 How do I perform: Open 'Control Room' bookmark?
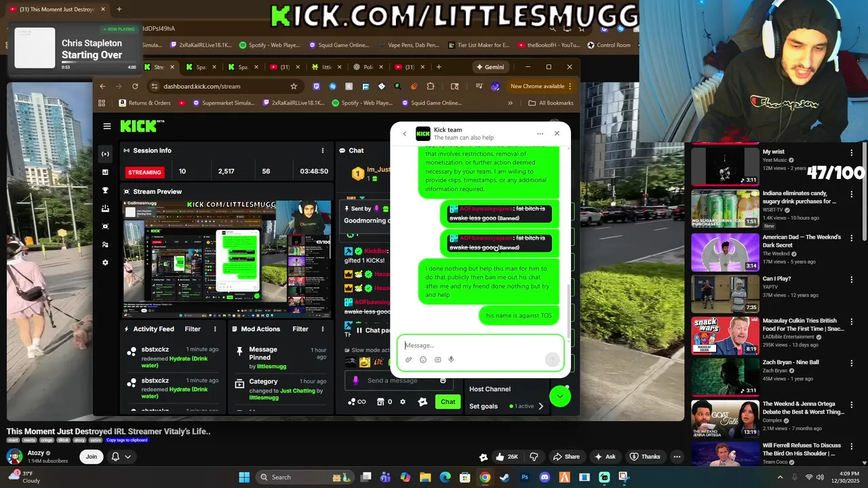[x=609, y=45]
